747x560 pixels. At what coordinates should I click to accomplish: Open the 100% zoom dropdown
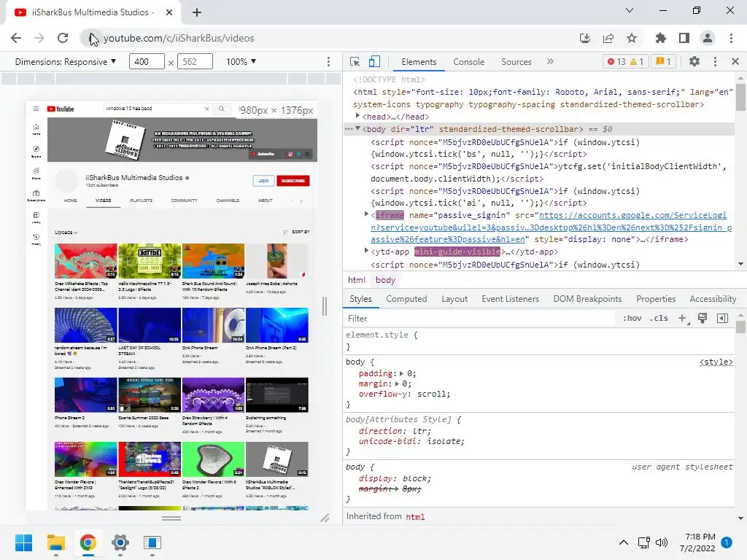point(241,61)
